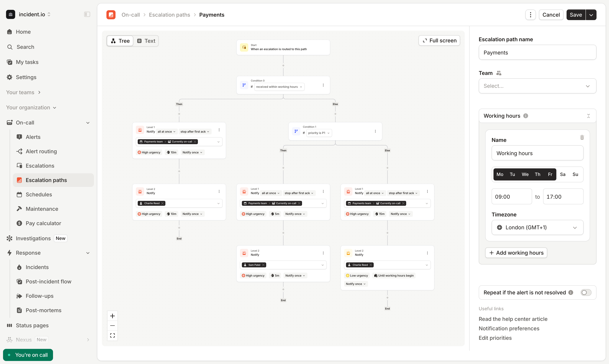The height and width of the screenshot is (364, 609).
Task: Open the You're on call status badge
Action: coord(28,355)
